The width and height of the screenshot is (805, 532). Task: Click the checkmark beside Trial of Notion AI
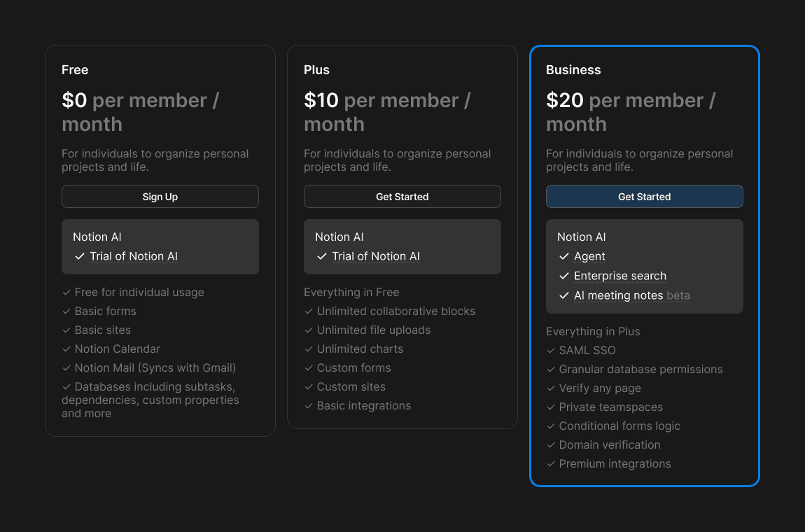coord(79,256)
